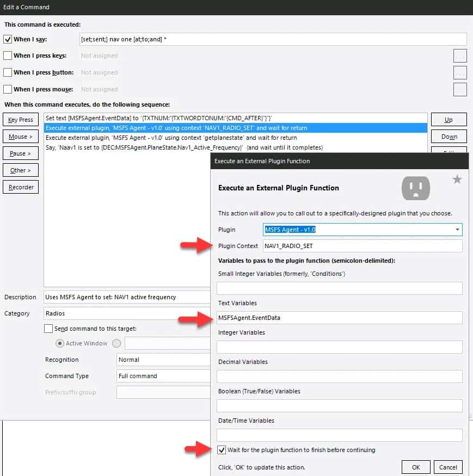Click the ellipsis button for key assignment
Viewport: 473px width, 476px height.
pos(460,55)
